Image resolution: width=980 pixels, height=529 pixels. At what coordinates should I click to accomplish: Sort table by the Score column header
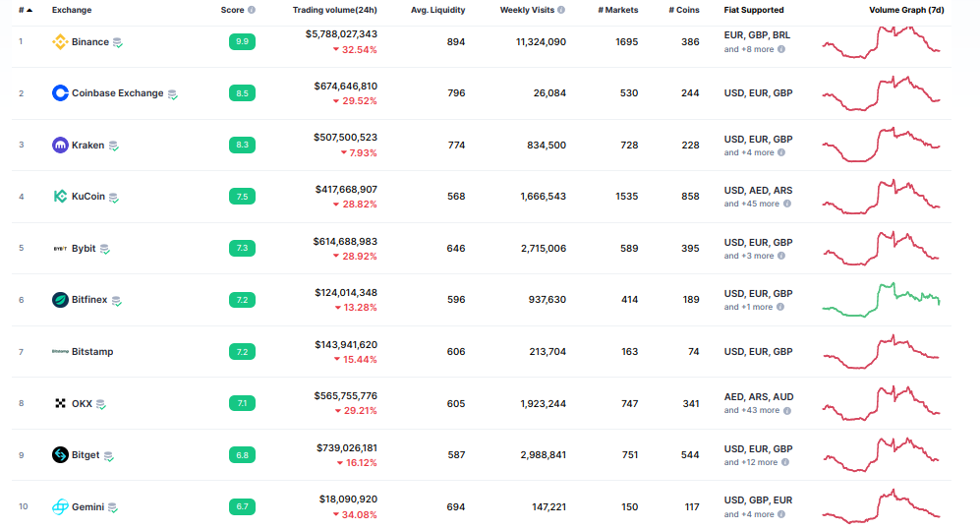point(233,10)
